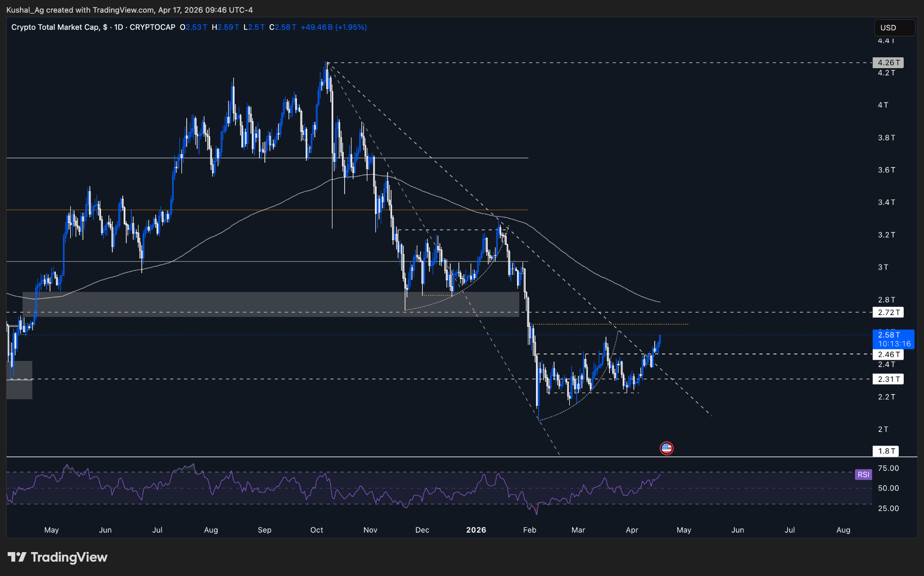Open the USD currency selector
Viewport: 924px width, 576px height.
click(x=895, y=28)
